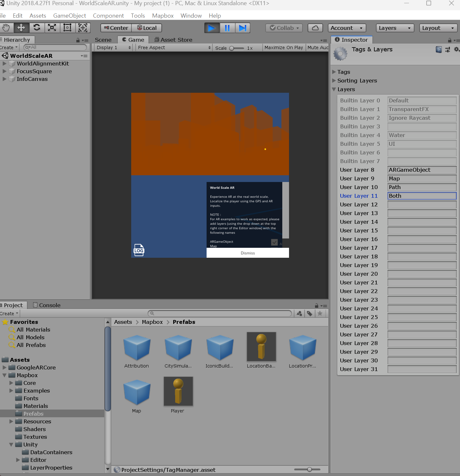Open the Layers dropdown in toolbar
This screenshot has height=476, width=460.
[395, 28]
